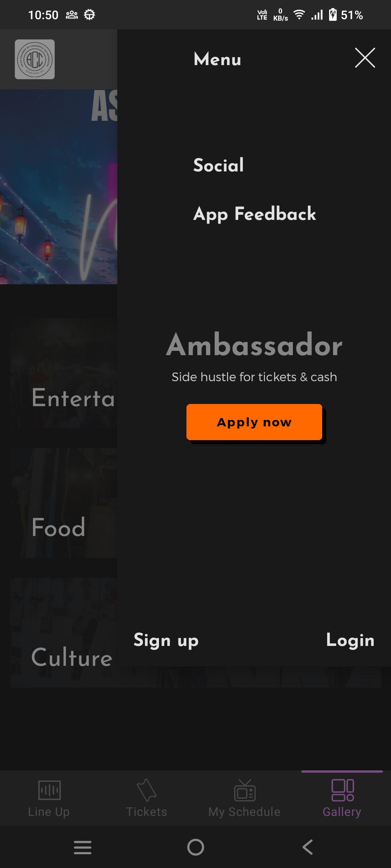Click the Apply now button
Viewport: 391px width, 868px height.
click(x=254, y=422)
